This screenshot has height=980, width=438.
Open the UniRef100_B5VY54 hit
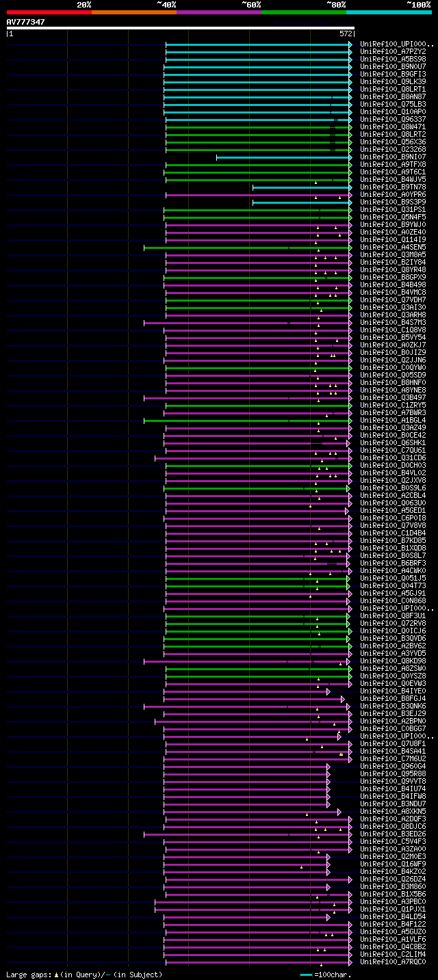(393, 338)
